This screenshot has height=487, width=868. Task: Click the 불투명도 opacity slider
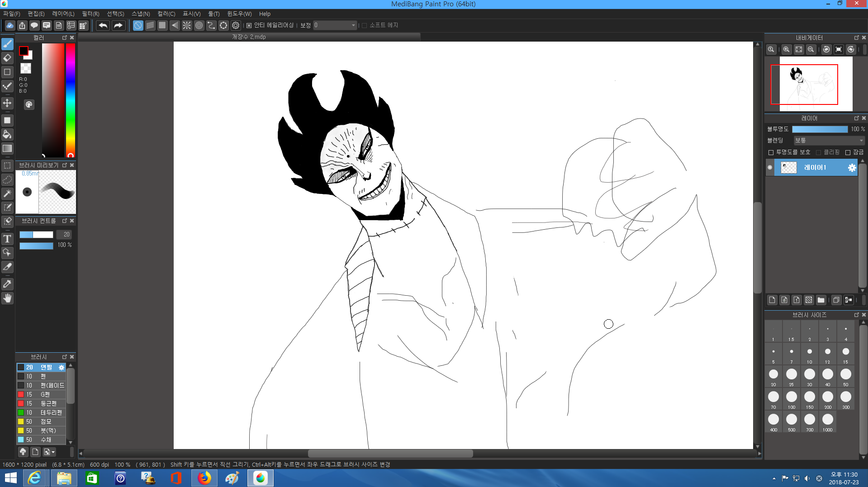click(820, 129)
